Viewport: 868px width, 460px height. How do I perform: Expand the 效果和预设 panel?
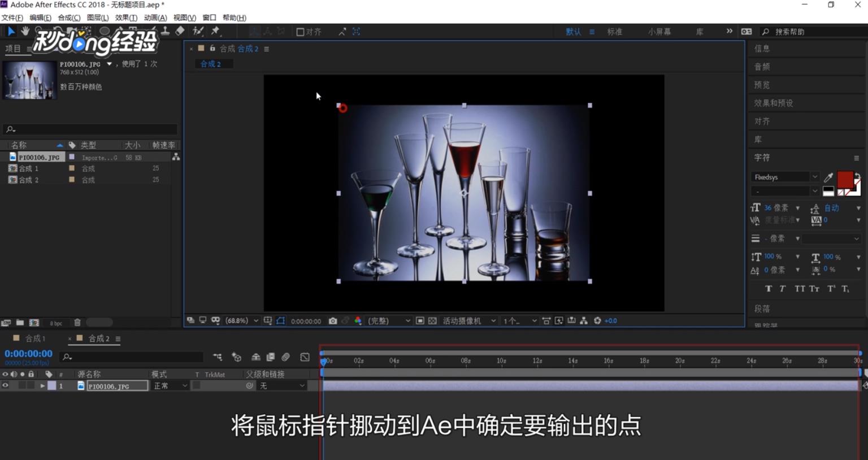[774, 103]
